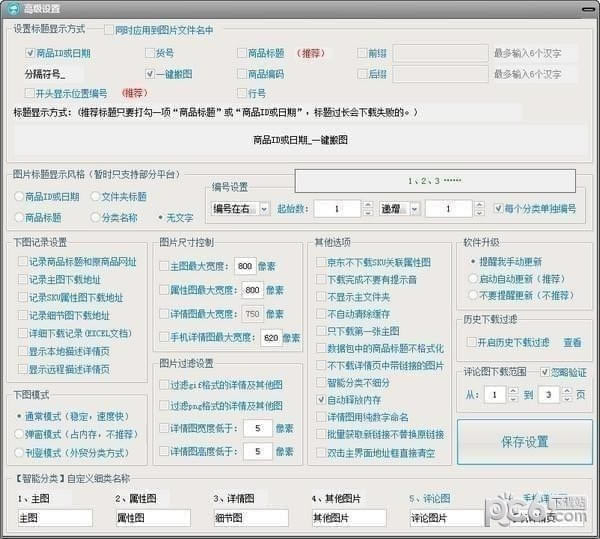The height and width of the screenshot is (539, 600).
Task: Edit the 细节图 category name field
Action: tap(248, 518)
